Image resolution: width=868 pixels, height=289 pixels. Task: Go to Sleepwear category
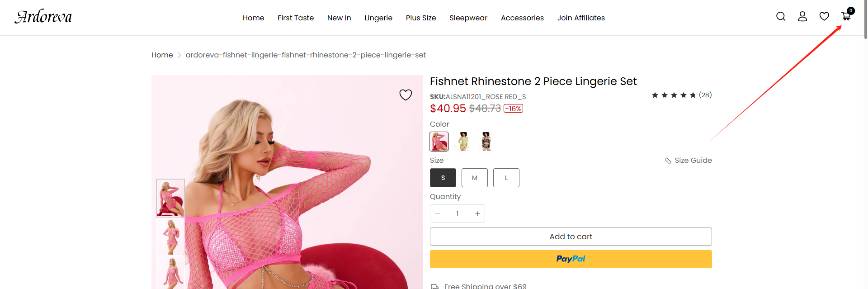[x=468, y=18]
